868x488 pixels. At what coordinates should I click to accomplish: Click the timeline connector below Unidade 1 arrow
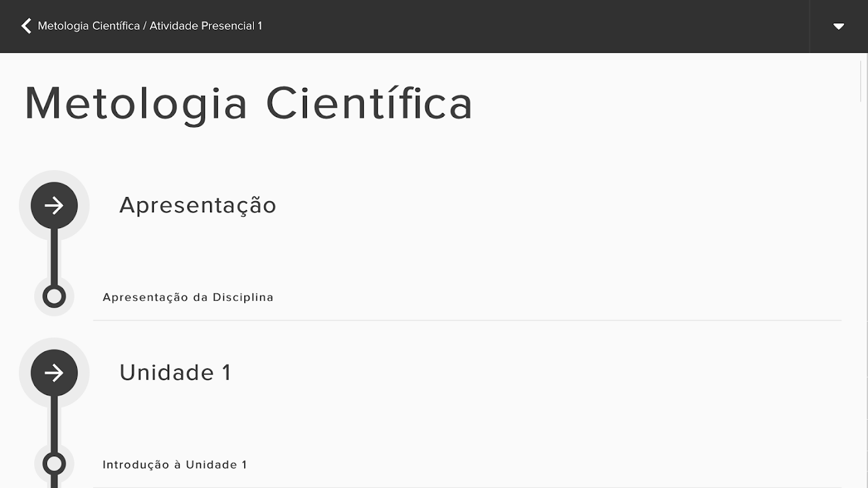point(54,424)
